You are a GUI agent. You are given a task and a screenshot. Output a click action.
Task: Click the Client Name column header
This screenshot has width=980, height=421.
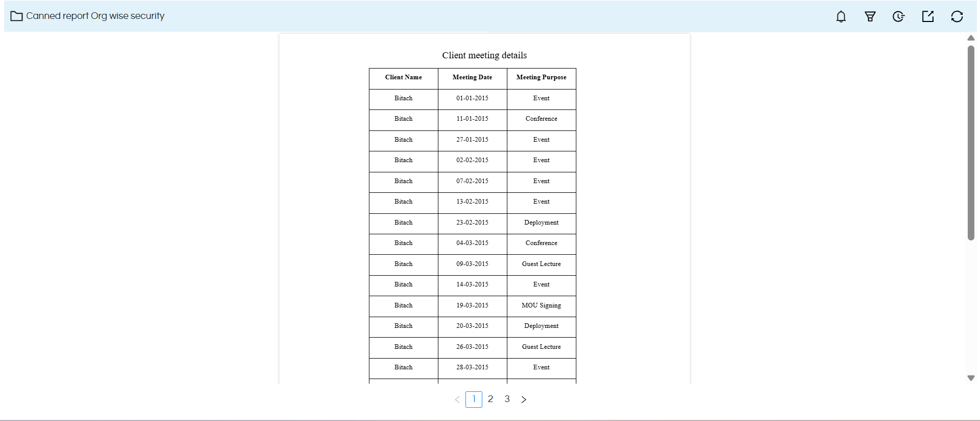click(x=403, y=77)
